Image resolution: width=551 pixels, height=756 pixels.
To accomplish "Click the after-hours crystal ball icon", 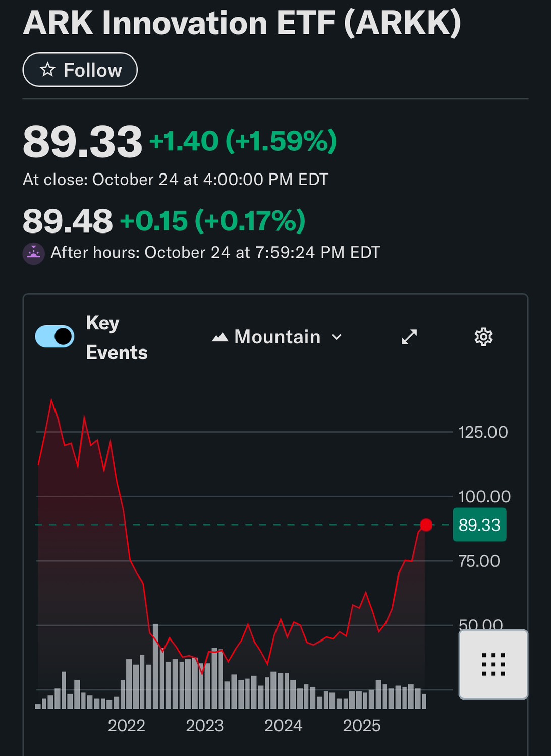I will (x=33, y=252).
